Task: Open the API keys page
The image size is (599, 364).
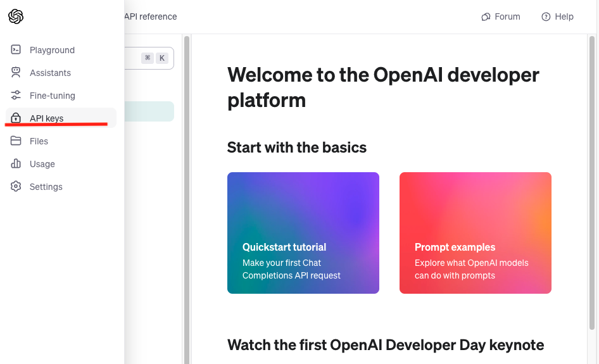Action: pos(61,118)
